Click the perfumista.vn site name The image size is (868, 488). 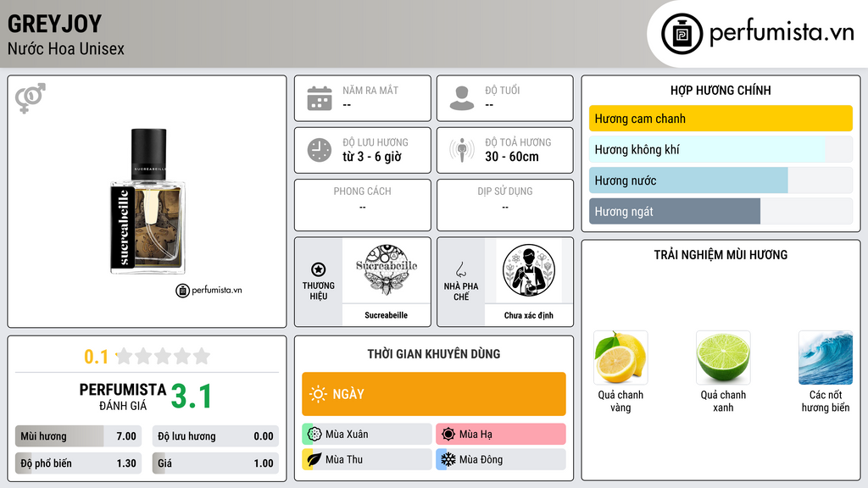pyautogui.click(x=782, y=33)
